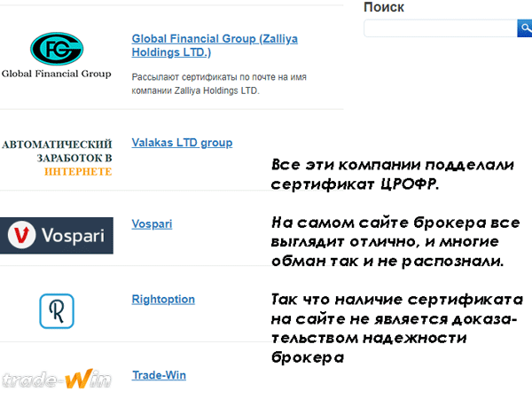532x399 pixels.
Task: Open the Rightoption broker link
Action: click(x=163, y=300)
